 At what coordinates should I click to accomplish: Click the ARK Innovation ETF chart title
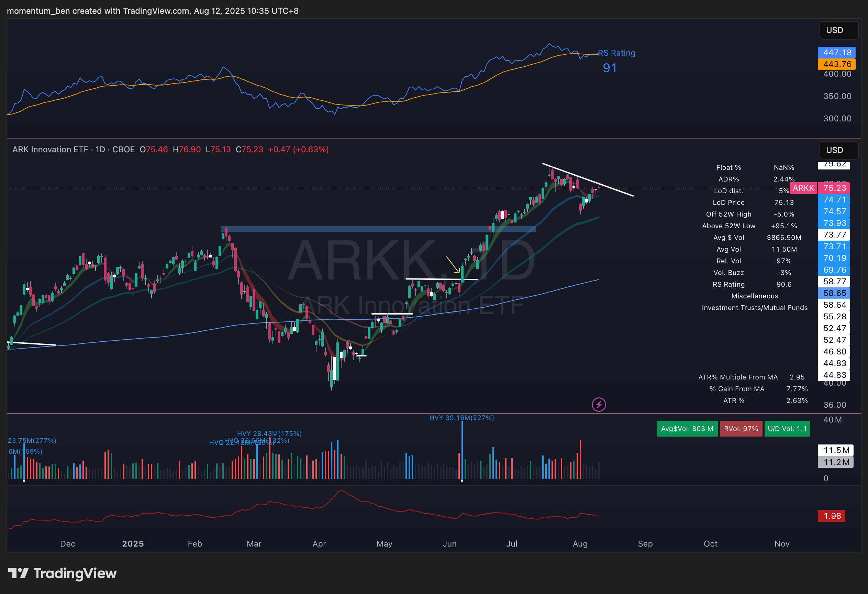pyautogui.click(x=51, y=150)
